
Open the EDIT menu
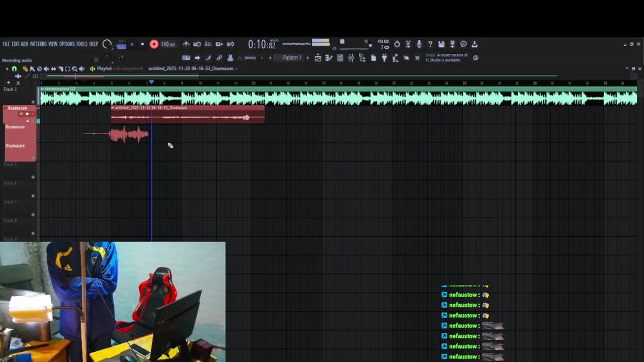[x=16, y=44]
